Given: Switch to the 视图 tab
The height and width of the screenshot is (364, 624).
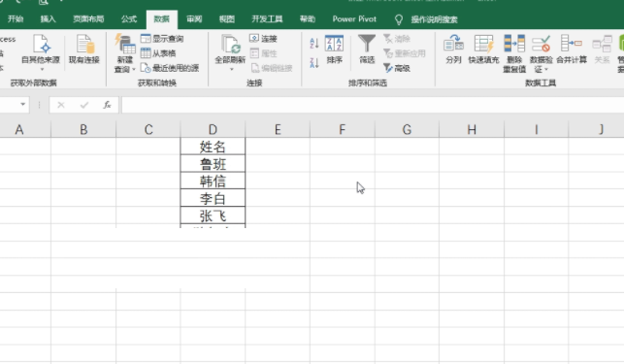Looking at the screenshot, I should [227, 19].
